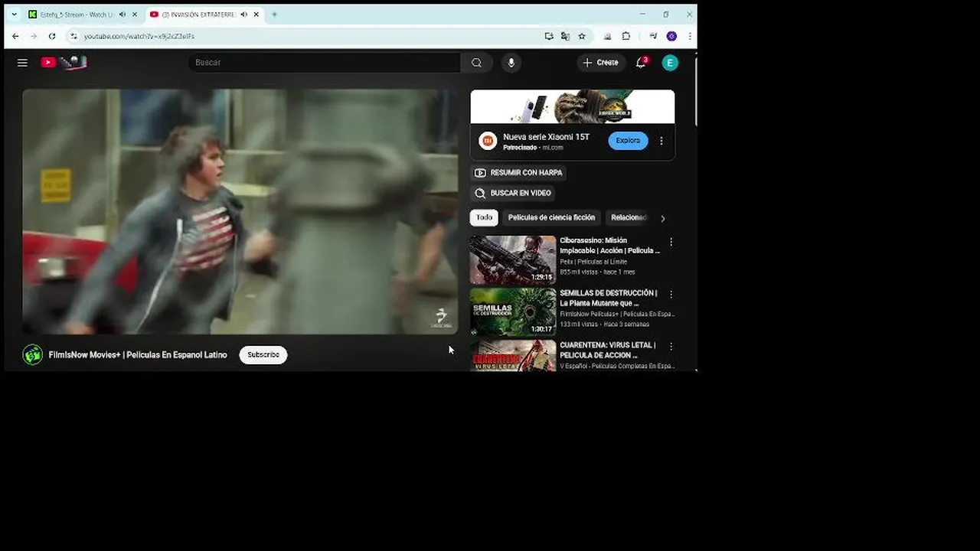
Task: Click the video player to pause
Action: coord(240,212)
